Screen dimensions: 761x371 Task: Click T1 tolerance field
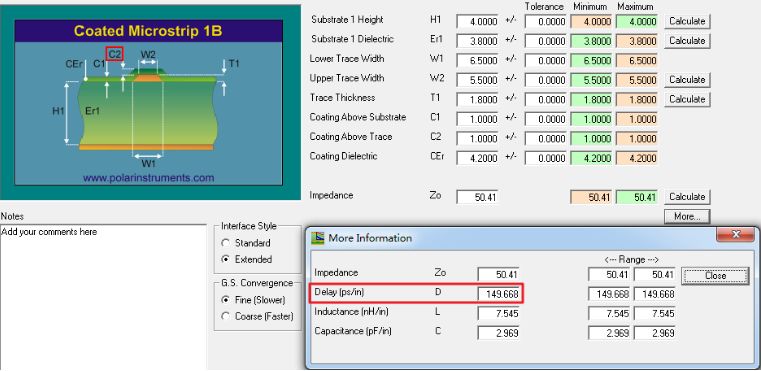[x=546, y=100]
